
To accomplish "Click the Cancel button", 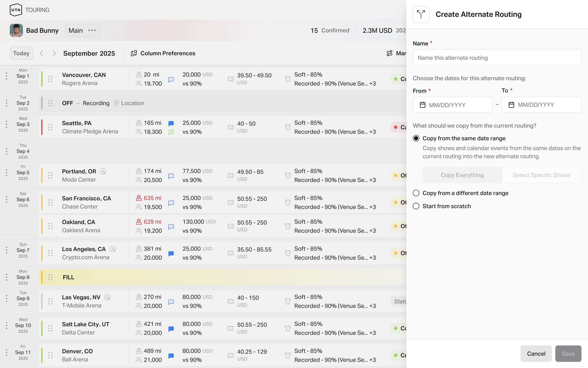I will click(536, 353).
